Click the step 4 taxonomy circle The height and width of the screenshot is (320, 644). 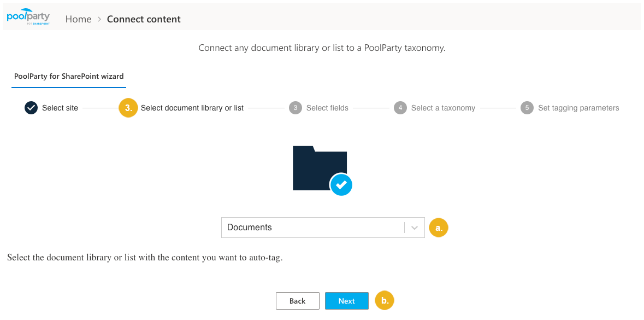[x=400, y=108]
